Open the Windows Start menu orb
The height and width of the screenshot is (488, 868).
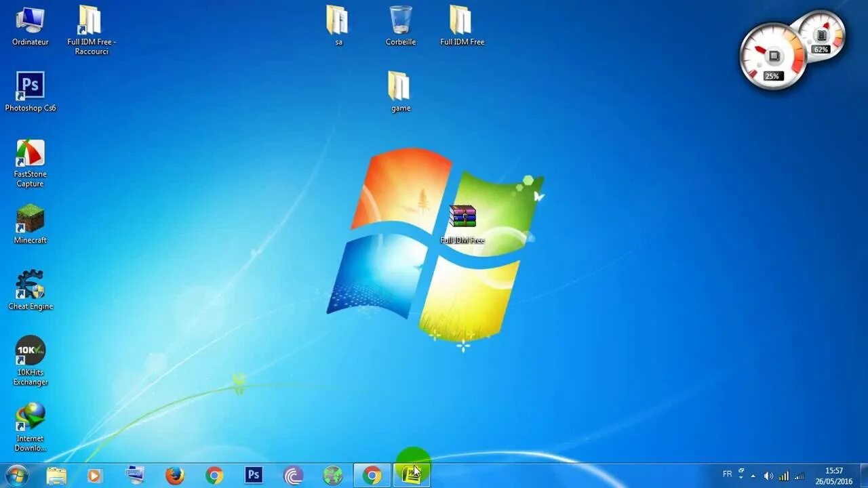(16, 475)
